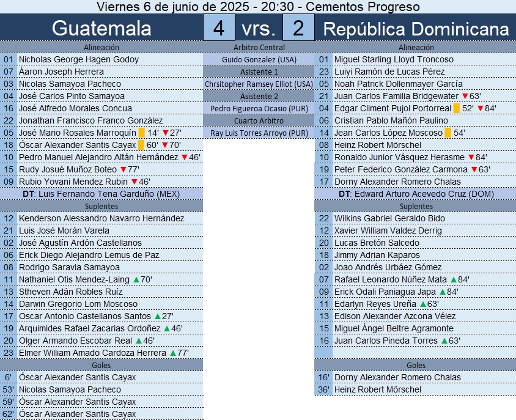
Task: Click the red arrow next to Ronaldo Junior Vásquez Herasme
Action: (x=471, y=157)
